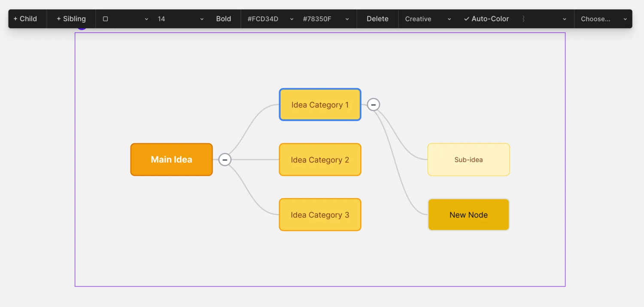Add a sibling node with + Sibling
The width and height of the screenshot is (644, 307).
[71, 19]
